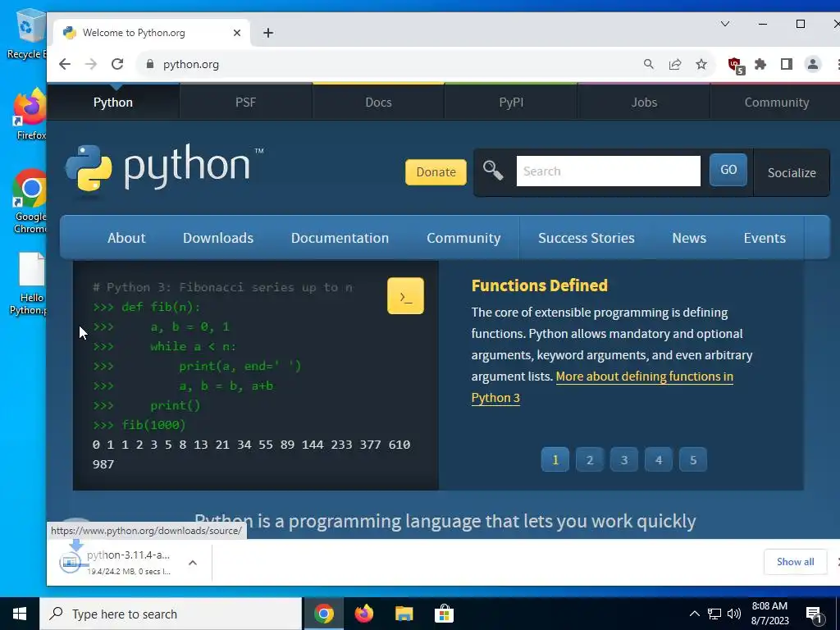Toggle the Chrome side panel icon
The width and height of the screenshot is (840, 630).
point(787,64)
